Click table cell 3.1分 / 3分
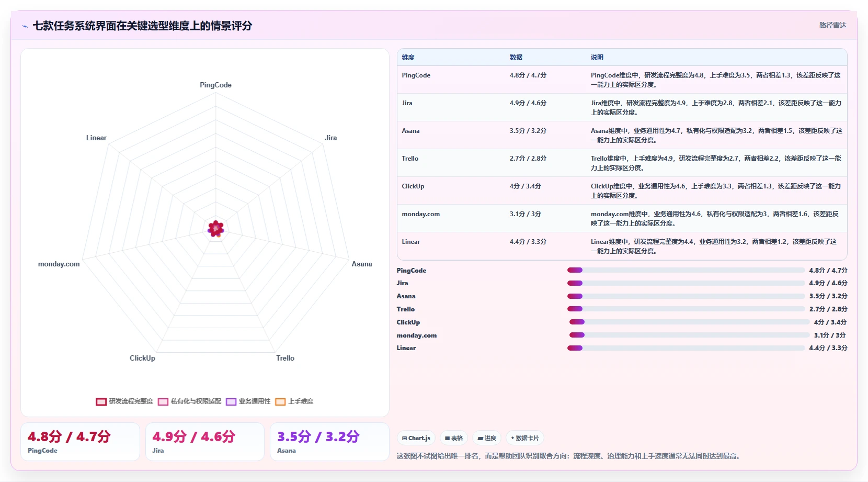The height and width of the screenshot is (482, 868). (526, 214)
